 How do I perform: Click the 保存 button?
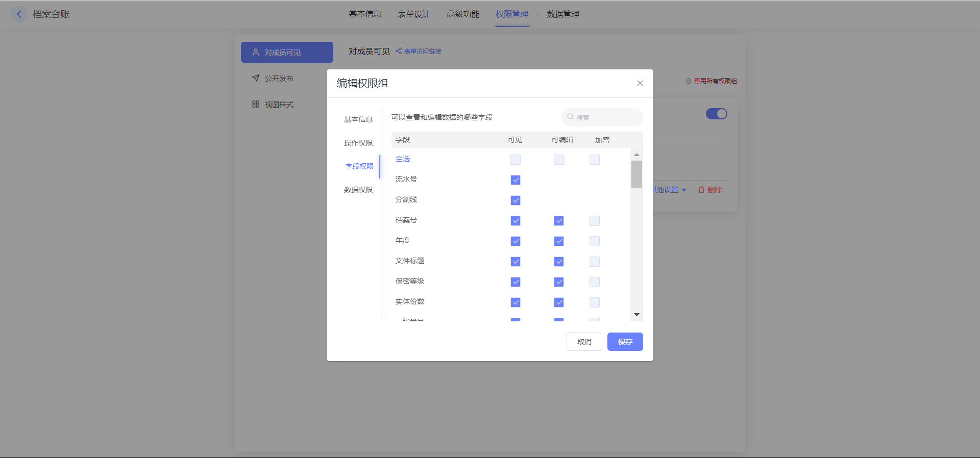625,342
